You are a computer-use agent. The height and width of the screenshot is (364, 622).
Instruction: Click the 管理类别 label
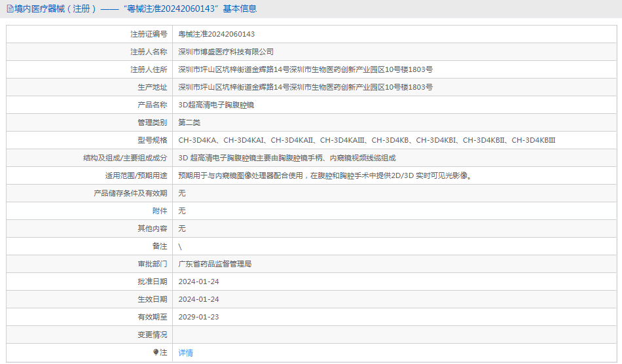153,122
